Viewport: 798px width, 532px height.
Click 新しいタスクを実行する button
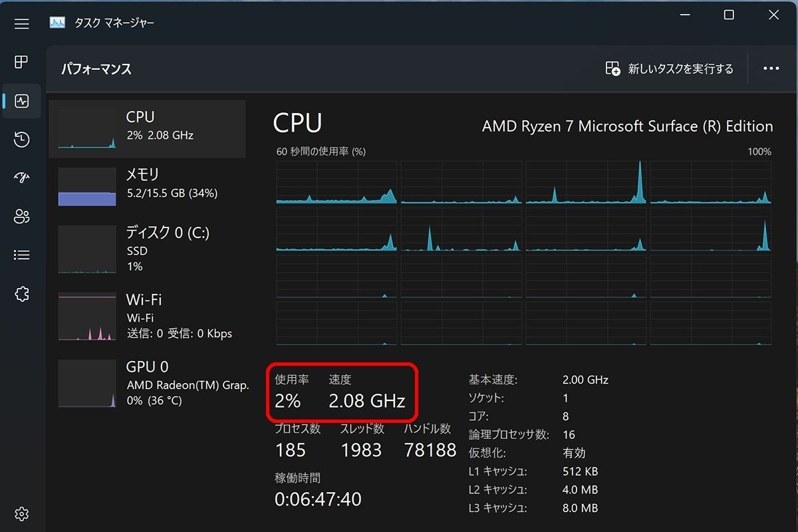click(670, 68)
